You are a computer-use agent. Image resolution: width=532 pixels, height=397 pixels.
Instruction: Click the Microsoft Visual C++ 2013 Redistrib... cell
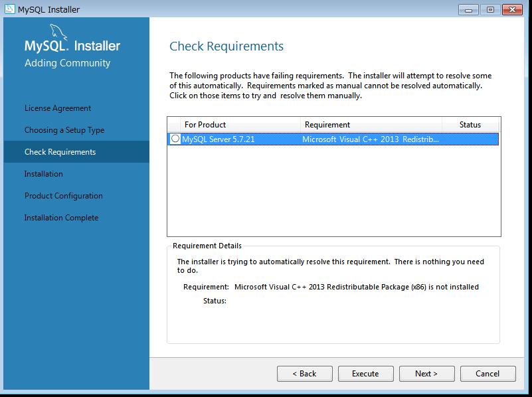click(x=371, y=139)
